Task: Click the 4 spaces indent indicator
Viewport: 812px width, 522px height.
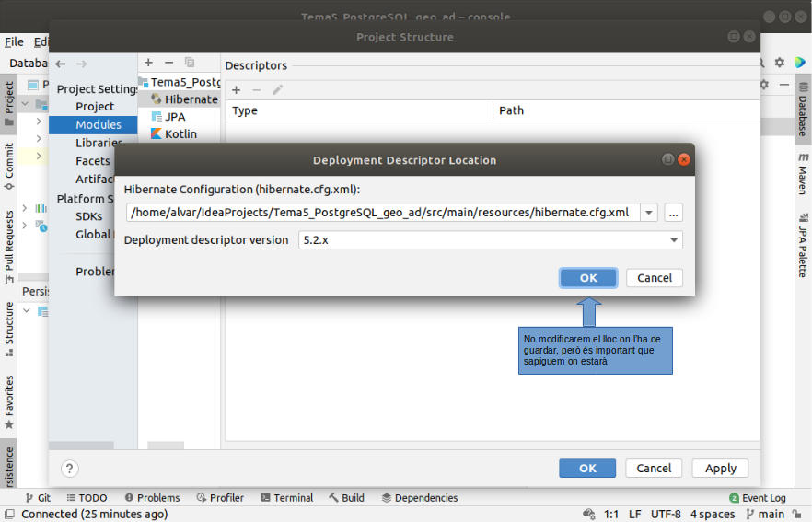Action: point(713,515)
